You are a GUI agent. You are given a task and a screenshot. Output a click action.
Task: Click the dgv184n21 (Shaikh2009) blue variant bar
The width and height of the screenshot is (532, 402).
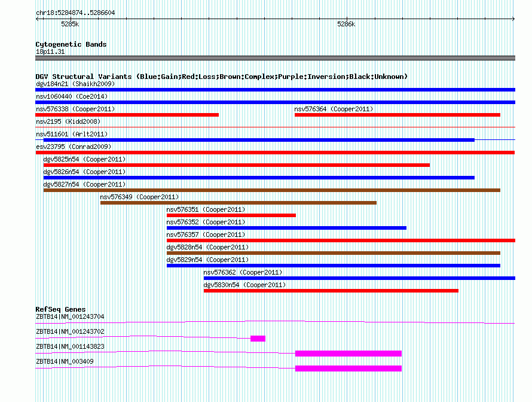pyautogui.click(x=275, y=90)
